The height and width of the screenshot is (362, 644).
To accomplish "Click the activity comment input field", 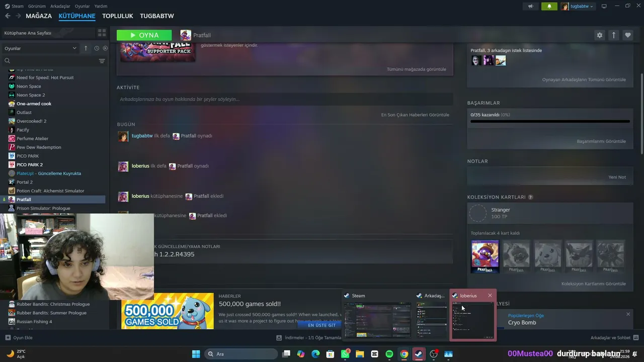I will 285,99.
